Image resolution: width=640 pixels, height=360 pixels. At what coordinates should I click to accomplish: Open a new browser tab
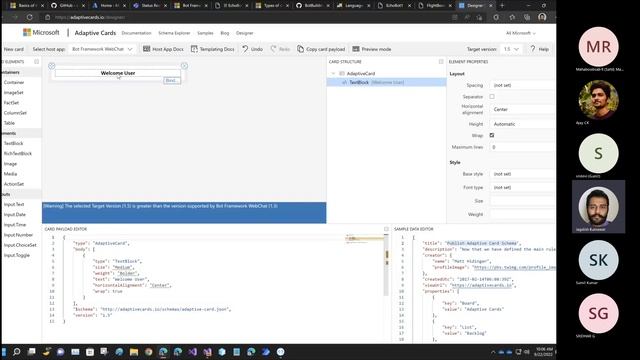(x=502, y=6)
